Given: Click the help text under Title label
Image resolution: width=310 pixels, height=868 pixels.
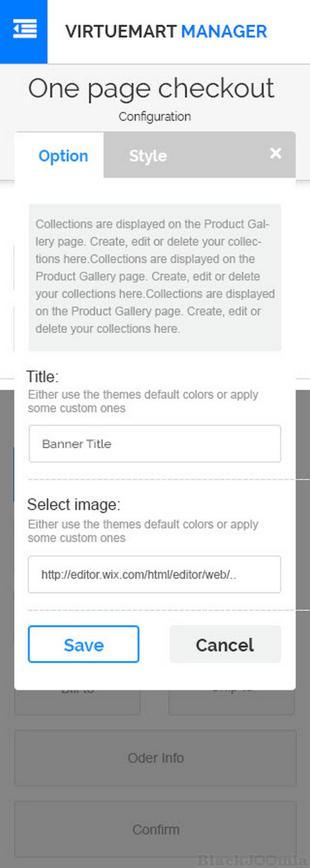Looking at the screenshot, I should [143, 401].
